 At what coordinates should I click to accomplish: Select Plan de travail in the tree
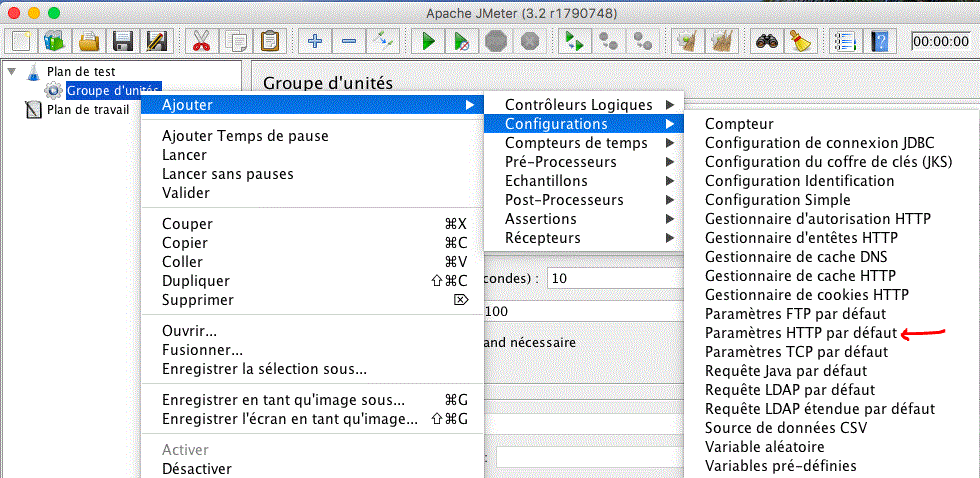[x=88, y=110]
